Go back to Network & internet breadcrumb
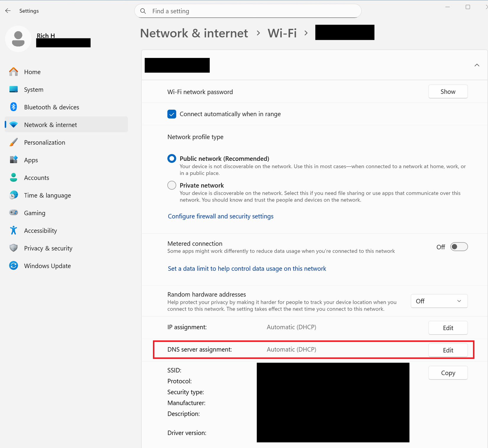488x448 pixels. pyautogui.click(x=194, y=33)
